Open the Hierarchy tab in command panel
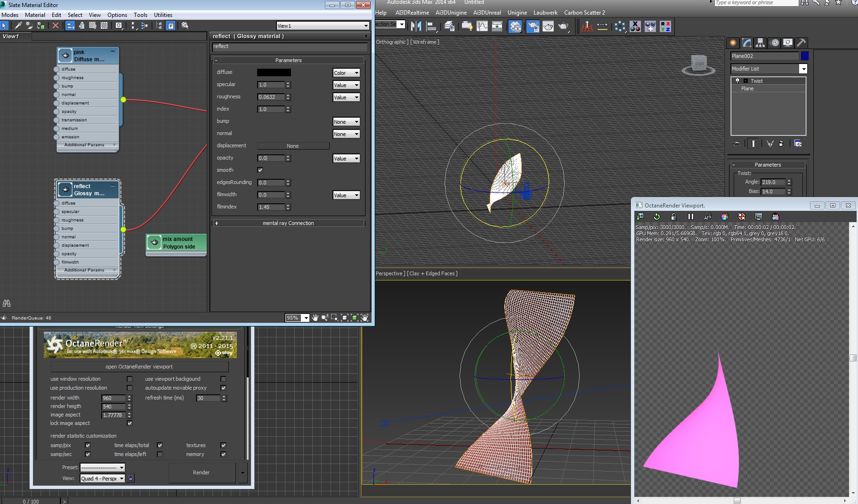 pos(760,43)
